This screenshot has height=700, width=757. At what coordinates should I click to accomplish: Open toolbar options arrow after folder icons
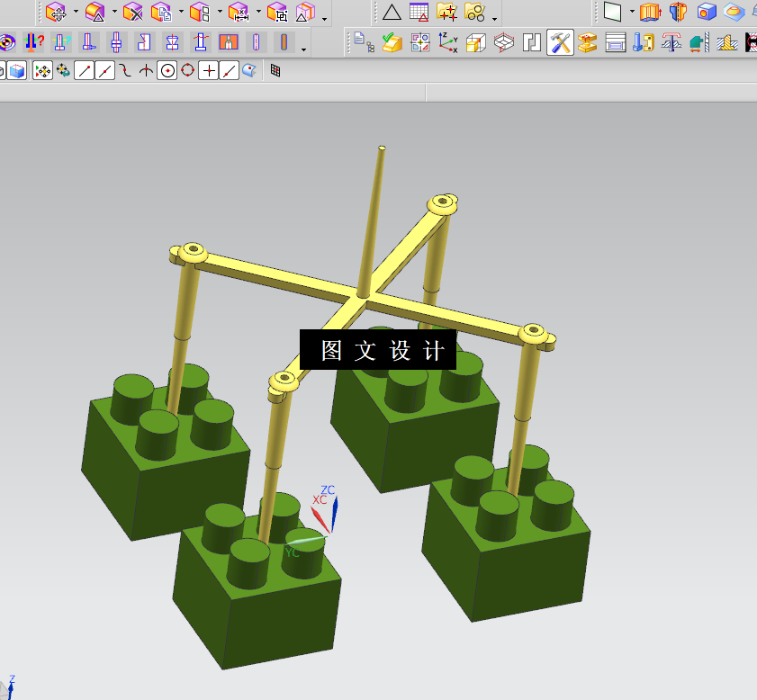494,19
